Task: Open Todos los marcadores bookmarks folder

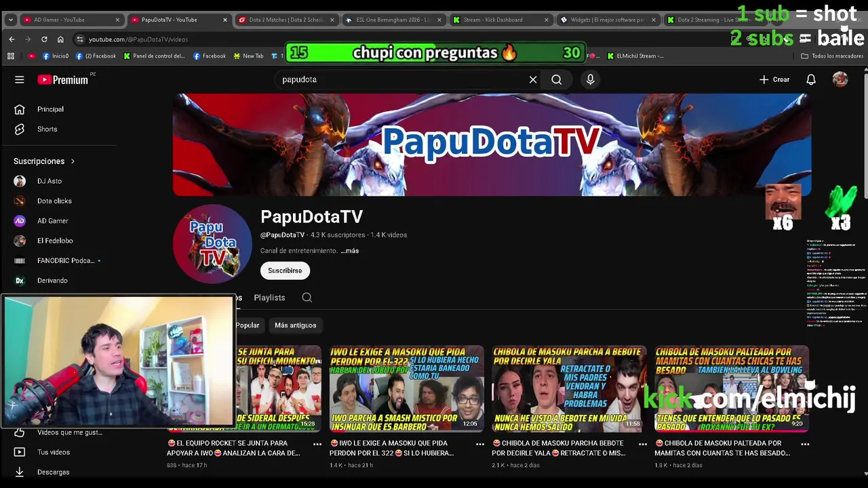Action: [x=831, y=56]
